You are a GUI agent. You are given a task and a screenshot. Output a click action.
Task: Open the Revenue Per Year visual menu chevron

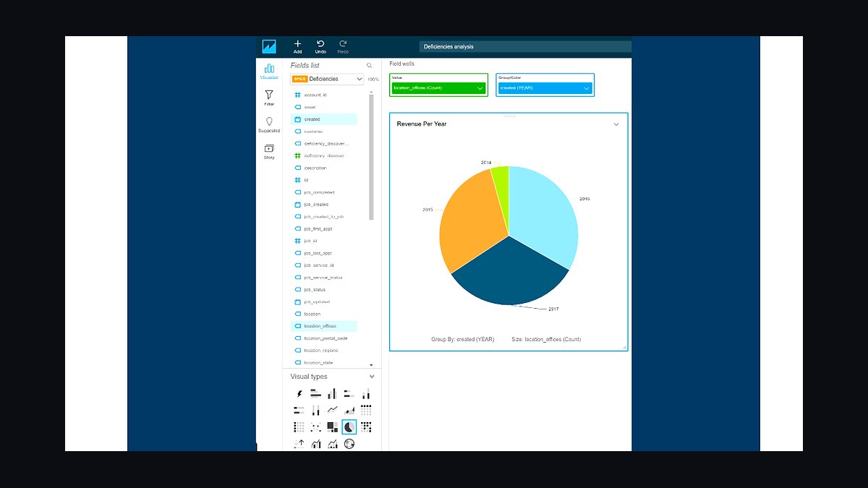(x=616, y=124)
